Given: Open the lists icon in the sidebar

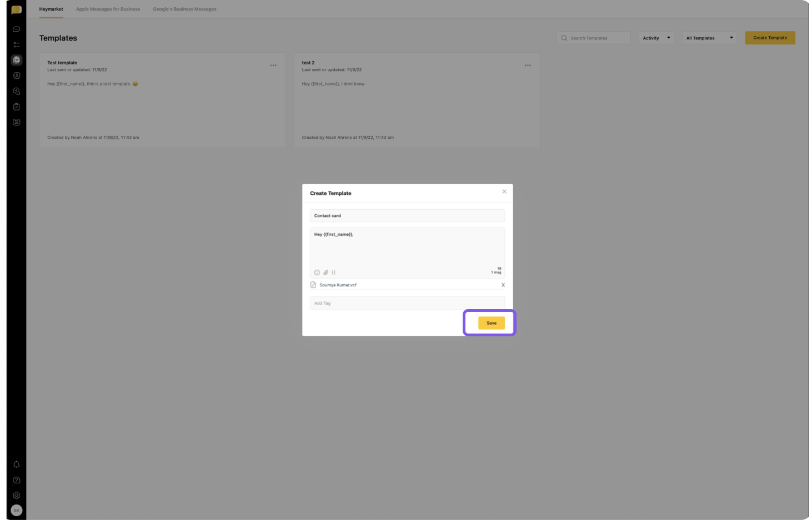Looking at the screenshot, I should pos(17,44).
